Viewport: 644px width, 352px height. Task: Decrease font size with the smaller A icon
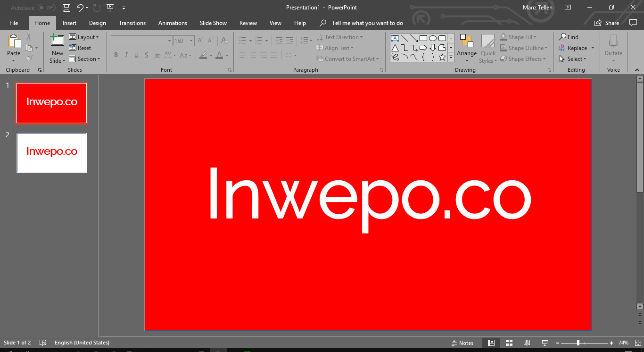click(210, 41)
